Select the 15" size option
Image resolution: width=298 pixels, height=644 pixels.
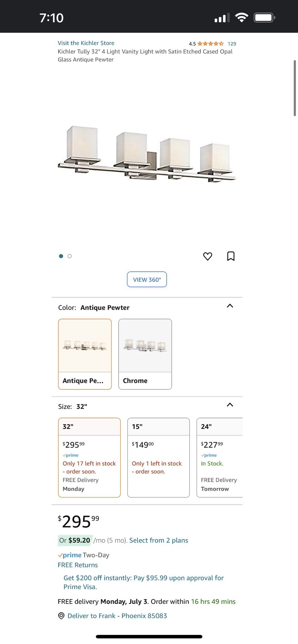158,457
